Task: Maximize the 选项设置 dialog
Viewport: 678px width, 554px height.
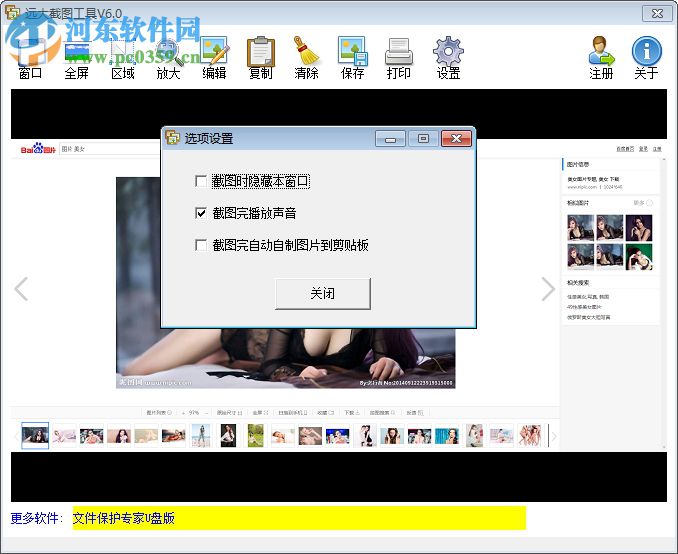Action: (423, 138)
